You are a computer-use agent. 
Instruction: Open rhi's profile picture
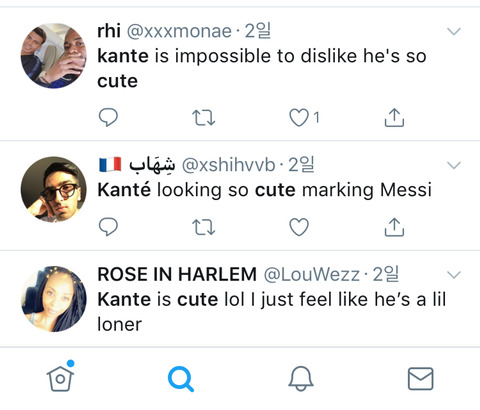tap(54, 56)
